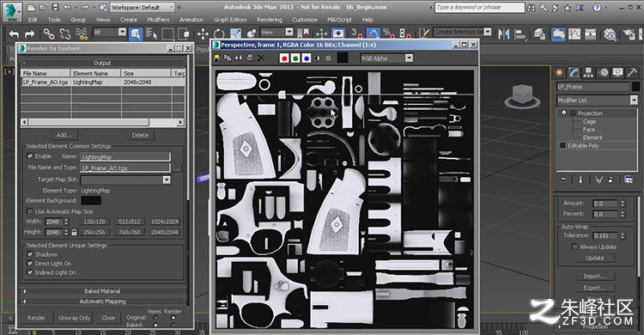Clone rendered frame window icon
This screenshot has height=335, width=644.
click(239, 58)
